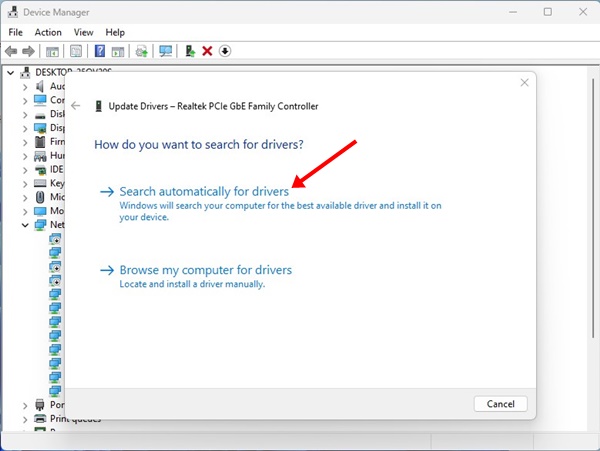Open the View menu
Screen dimensions: 600x451
[x=83, y=32]
